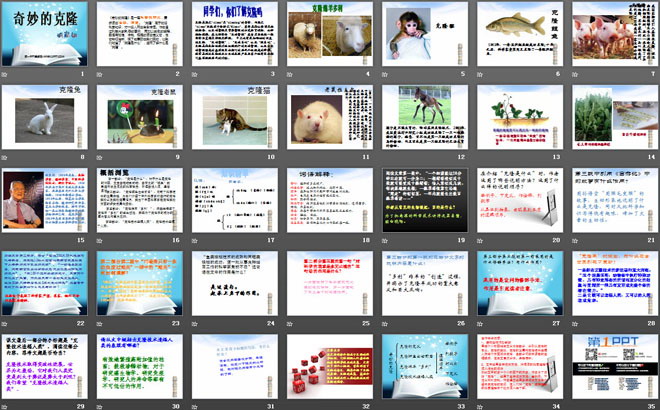
Task: Select slide 13 with strawberry plant
Action: pos(520,117)
